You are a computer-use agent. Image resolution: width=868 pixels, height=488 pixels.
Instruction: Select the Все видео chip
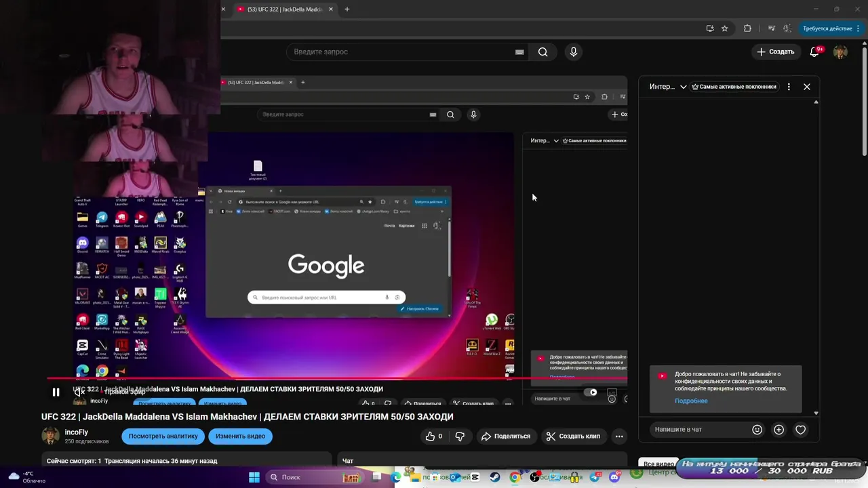pyautogui.click(x=658, y=464)
